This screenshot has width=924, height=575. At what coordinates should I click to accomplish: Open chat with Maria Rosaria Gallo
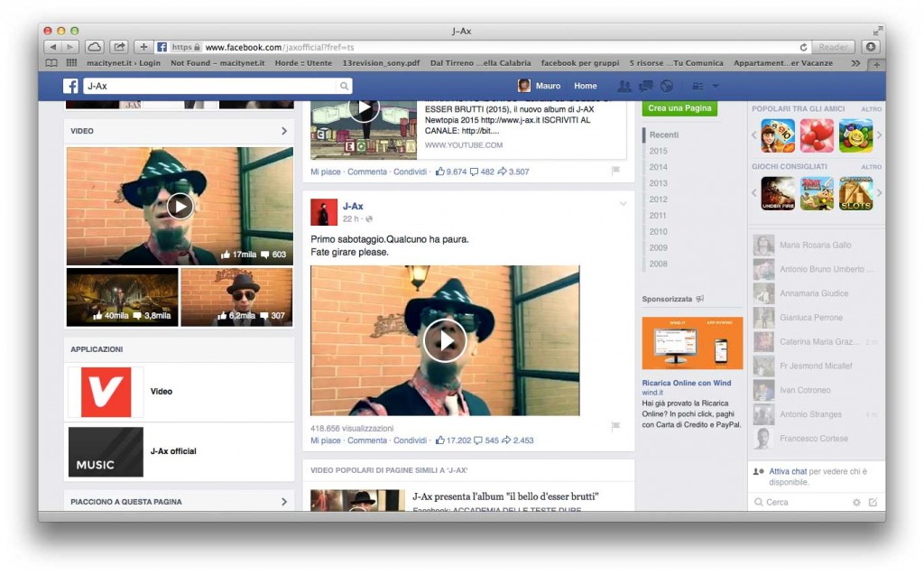coord(816,246)
